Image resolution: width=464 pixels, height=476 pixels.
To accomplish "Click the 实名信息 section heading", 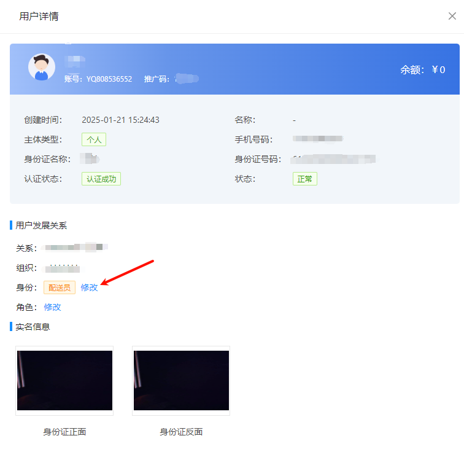I will pos(33,327).
